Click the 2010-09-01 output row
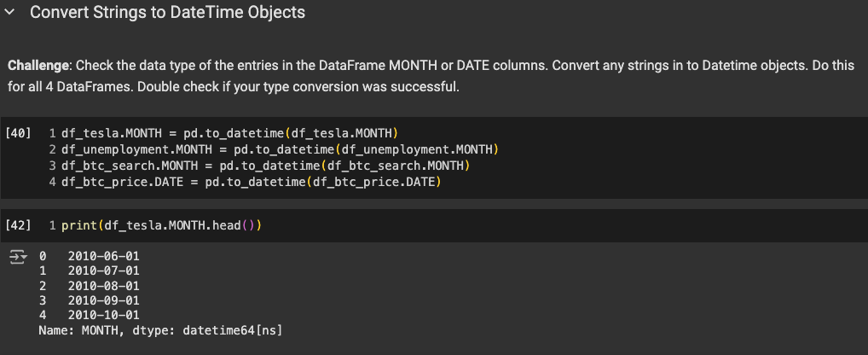Viewport: 868px width, 355px height. pyautogui.click(x=102, y=301)
